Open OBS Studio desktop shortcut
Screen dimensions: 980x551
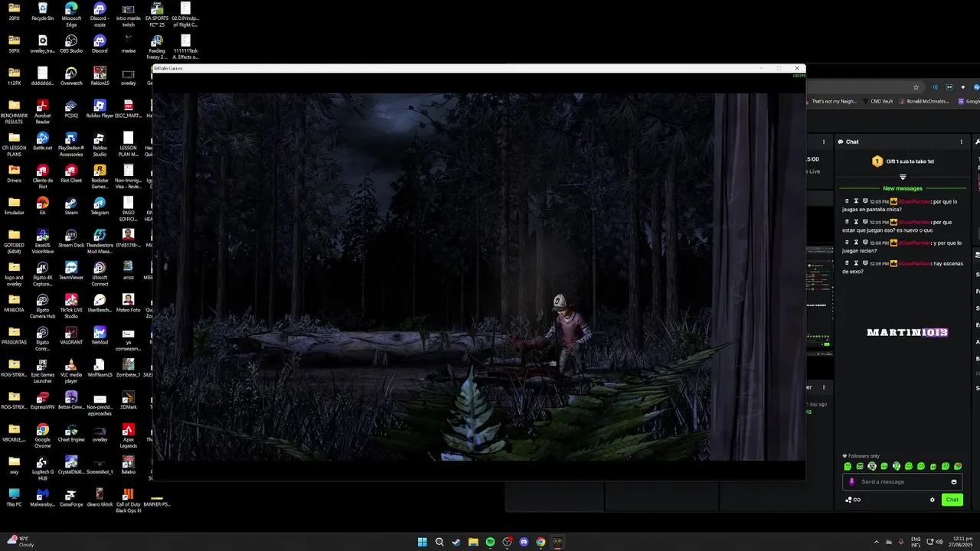point(71,44)
